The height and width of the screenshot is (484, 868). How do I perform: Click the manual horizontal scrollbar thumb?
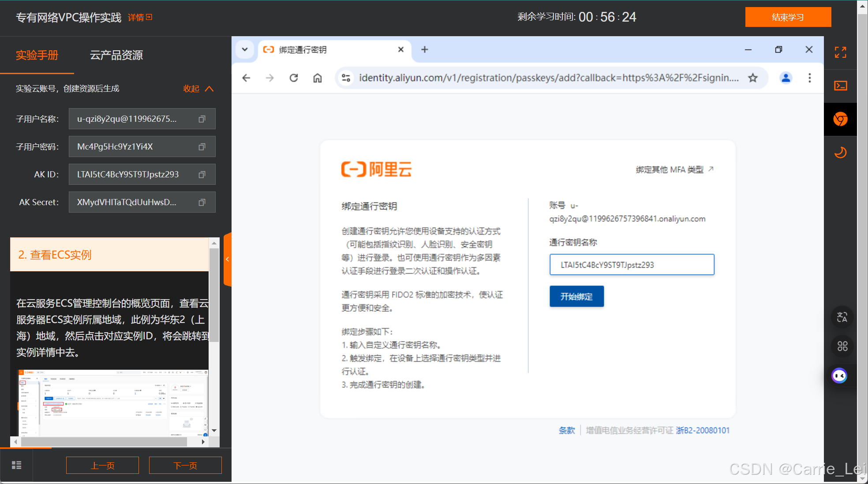pyautogui.click(x=104, y=442)
